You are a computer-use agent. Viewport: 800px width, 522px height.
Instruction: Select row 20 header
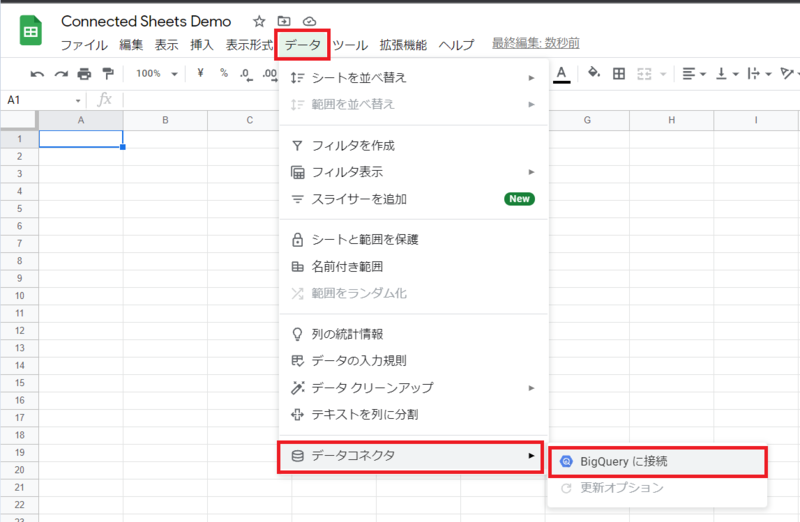[x=19, y=470]
